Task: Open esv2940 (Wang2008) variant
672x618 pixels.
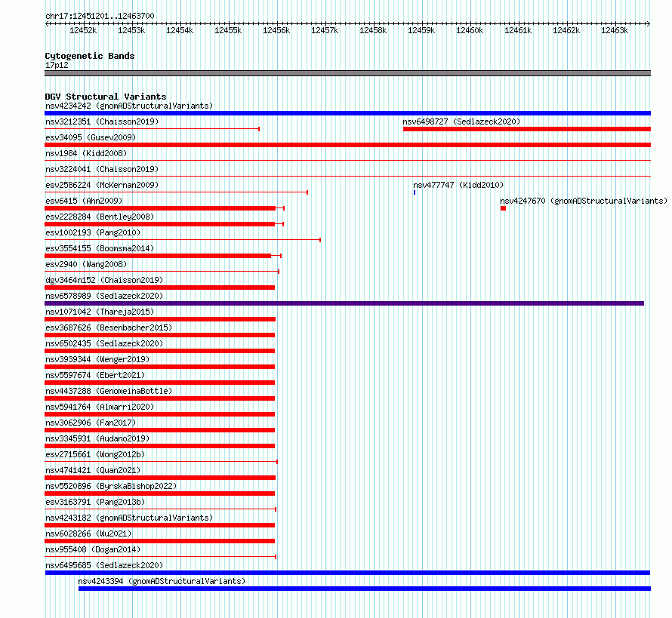Action: click(x=86, y=264)
